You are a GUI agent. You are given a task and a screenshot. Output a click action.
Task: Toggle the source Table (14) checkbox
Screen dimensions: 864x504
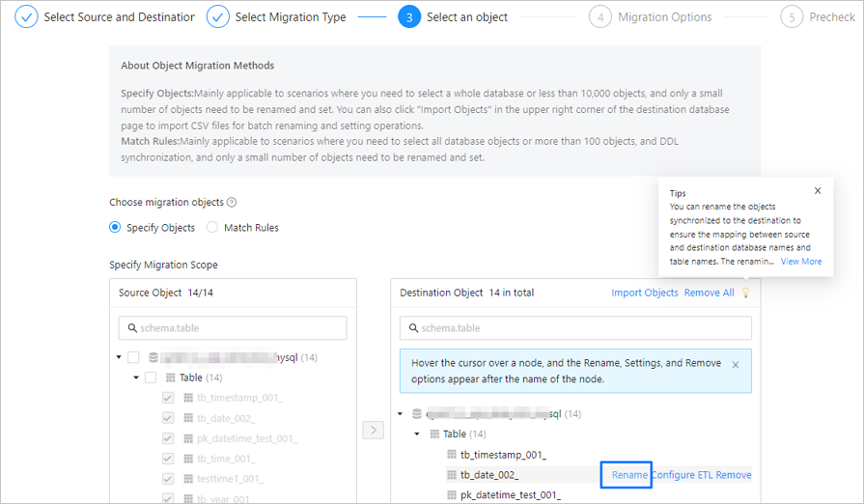pyautogui.click(x=151, y=378)
